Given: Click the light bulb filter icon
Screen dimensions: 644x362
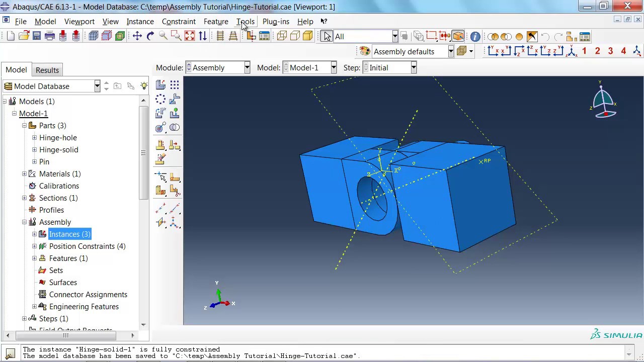Looking at the screenshot, I should pos(144,86).
